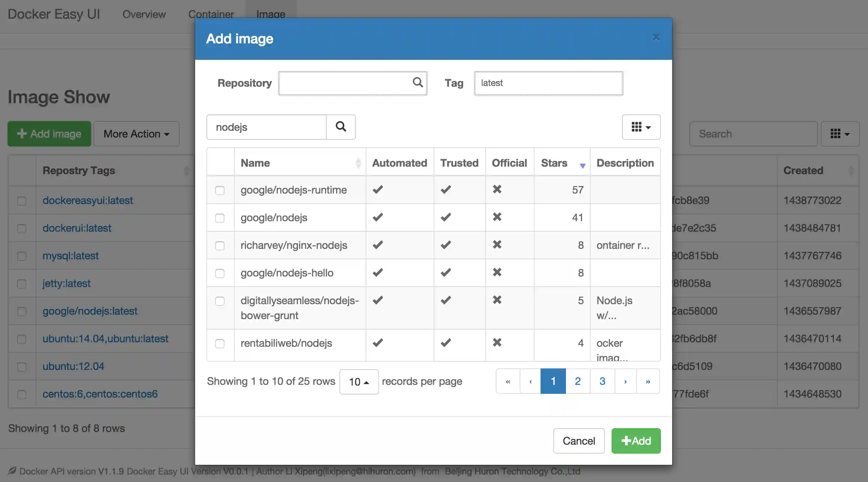The image size is (868, 482).
Task: Open the More Action dropdown
Action: [x=136, y=134]
